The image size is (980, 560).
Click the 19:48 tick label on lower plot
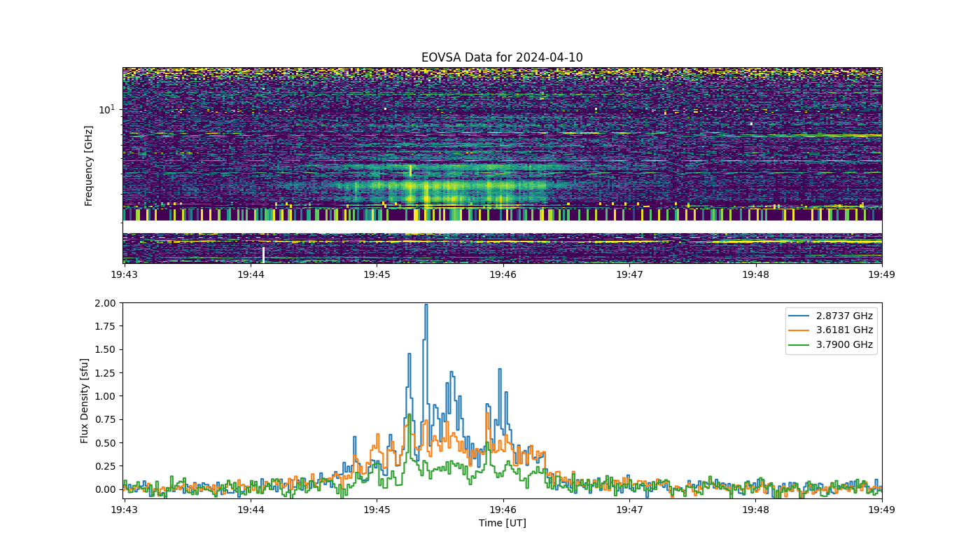[x=756, y=510]
